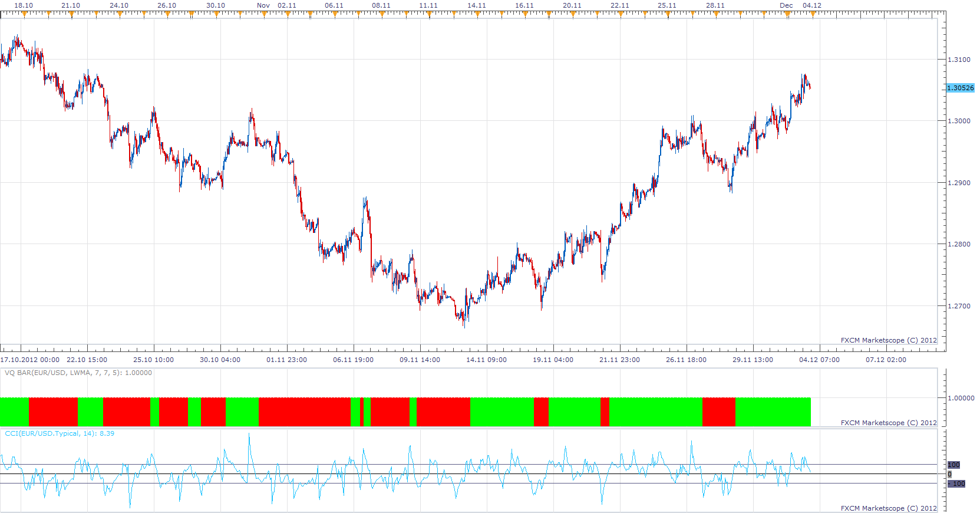Click the orange timeline marker under 06.11

point(334,14)
